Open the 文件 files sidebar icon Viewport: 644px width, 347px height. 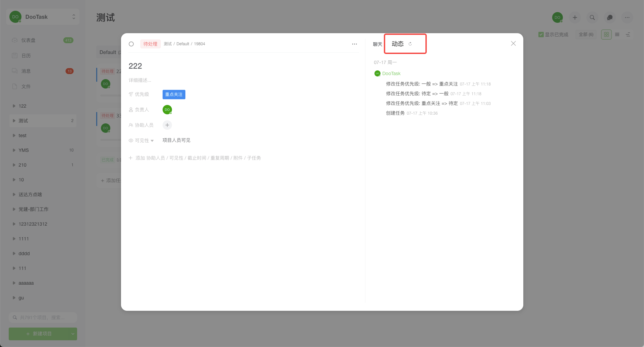15,86
